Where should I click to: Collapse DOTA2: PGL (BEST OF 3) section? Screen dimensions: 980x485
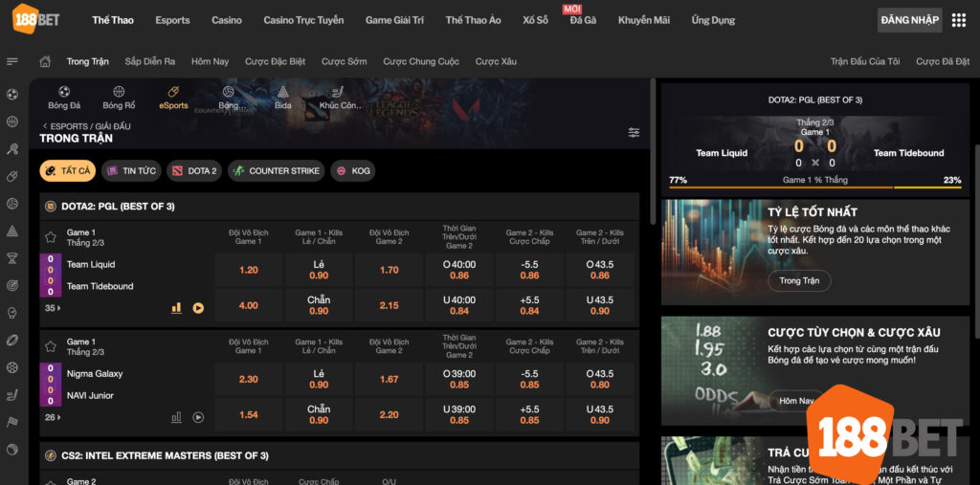click(340, 207)
